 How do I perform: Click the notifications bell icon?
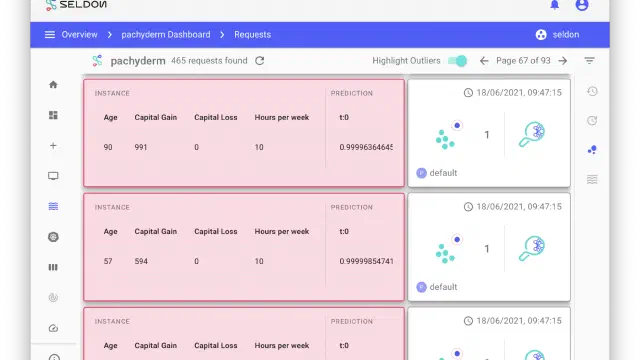pyautogui.click(x=554, y=5)
